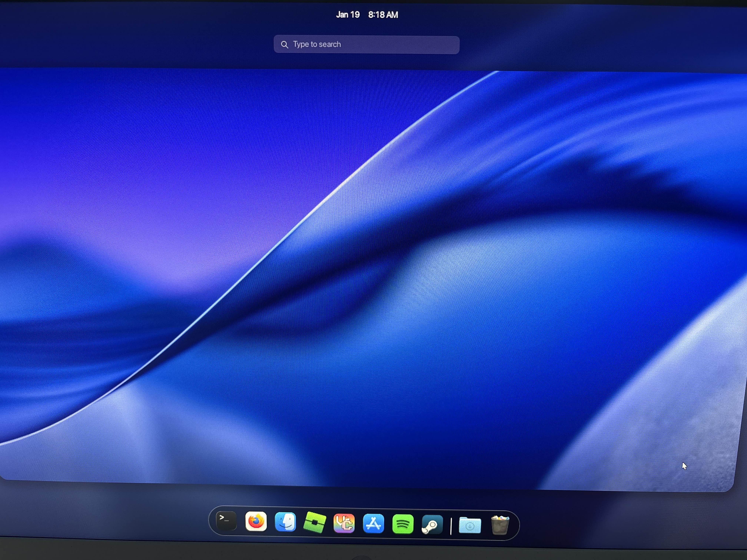Launch the green Roblox-style tilted square app
Viewport: 747px width, 560px height.
pyautogui.click(x=315, y=523)
